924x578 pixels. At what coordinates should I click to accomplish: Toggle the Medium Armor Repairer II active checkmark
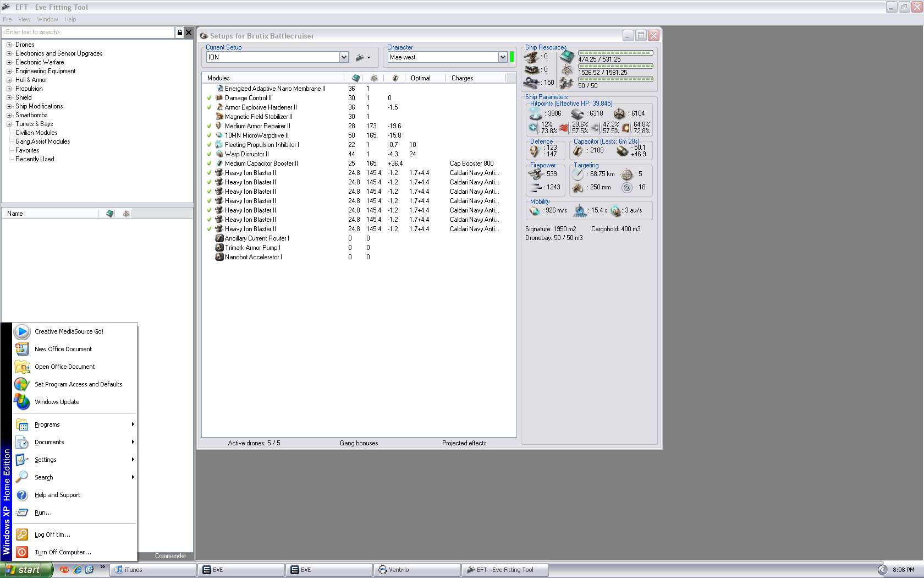[x=209, y=126]
